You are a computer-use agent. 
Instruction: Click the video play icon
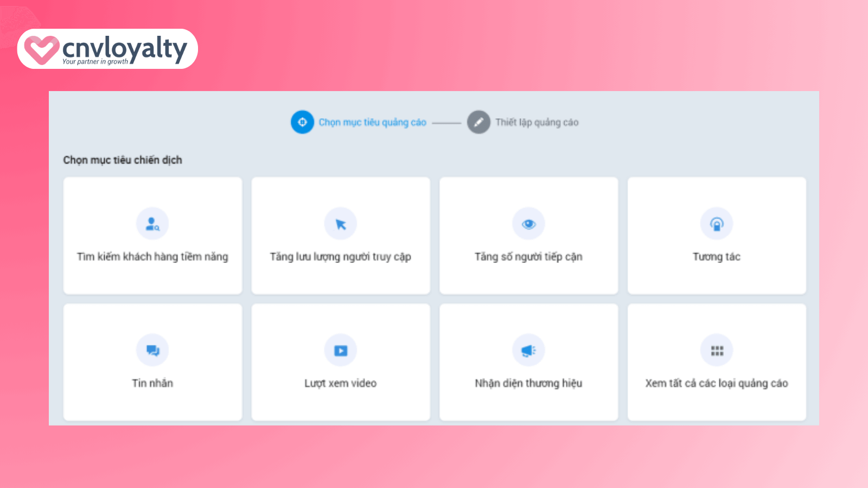click(340, 350)
